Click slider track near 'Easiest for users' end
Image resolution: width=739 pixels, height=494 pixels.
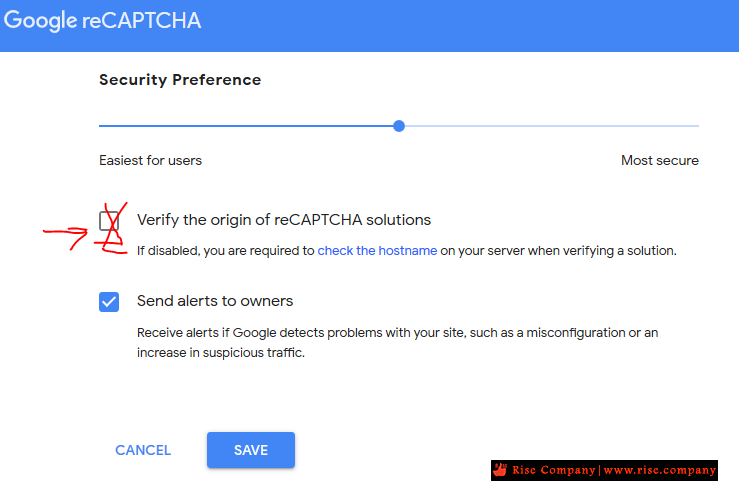click(113, 126)
